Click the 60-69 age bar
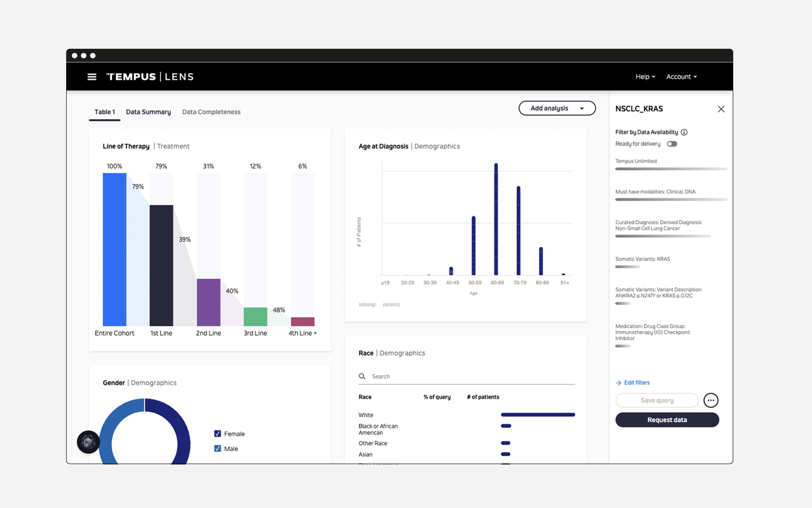 tap(496, 219)
